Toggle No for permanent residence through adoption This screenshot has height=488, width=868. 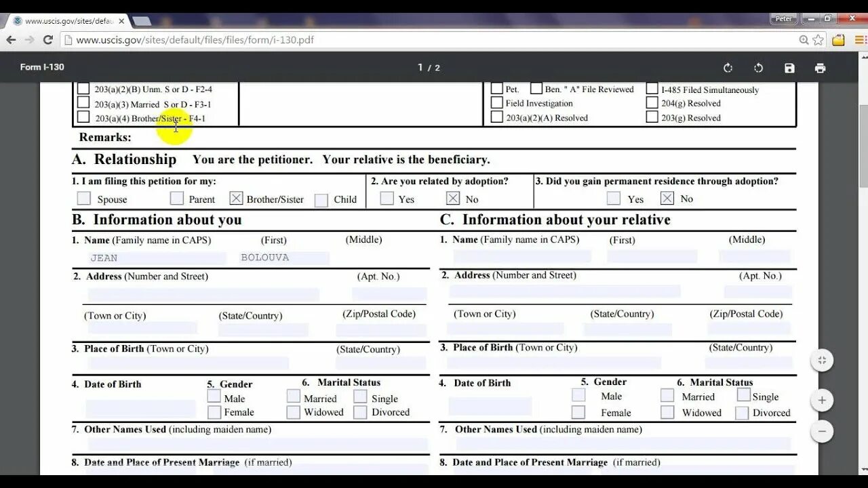(x=667, y=198)
